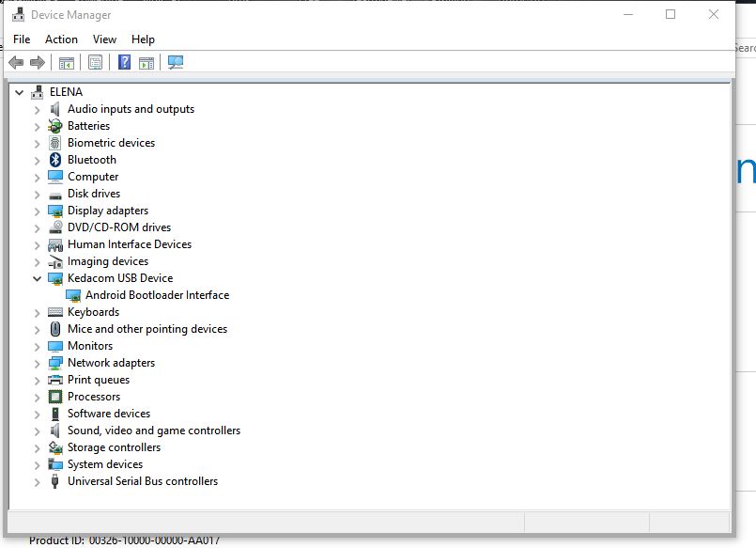The height and width of the screenshot is (548, 756).
Task: Click the Show/Hide Action Pane icon
Action: [147, 63]
